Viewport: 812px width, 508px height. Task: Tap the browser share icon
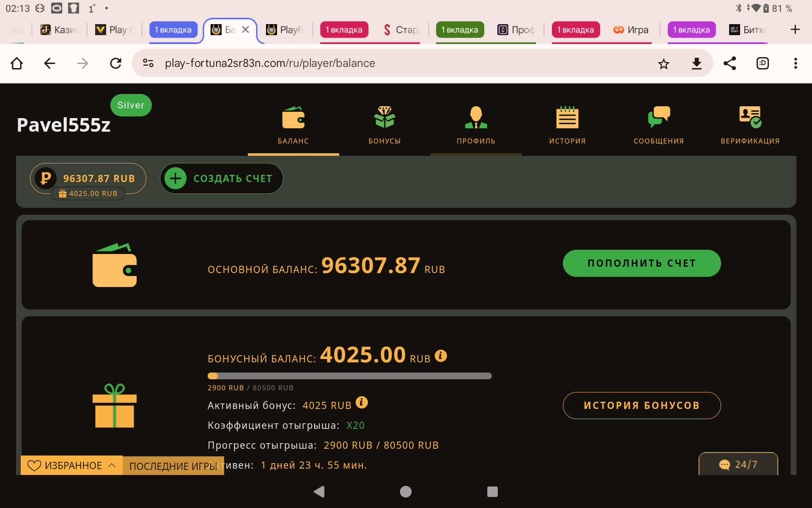pos(730,63)
